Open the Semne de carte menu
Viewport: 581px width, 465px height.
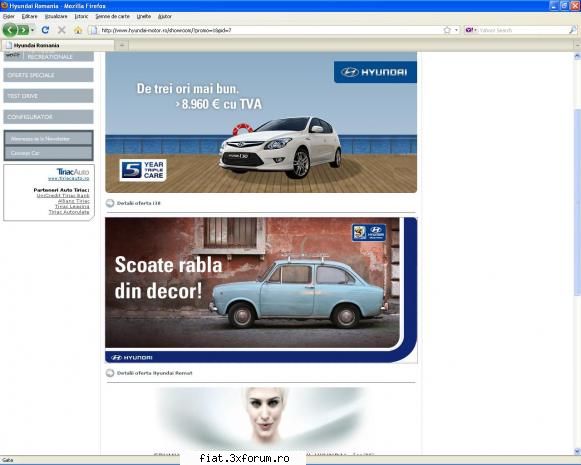click(x=112, y=16)
